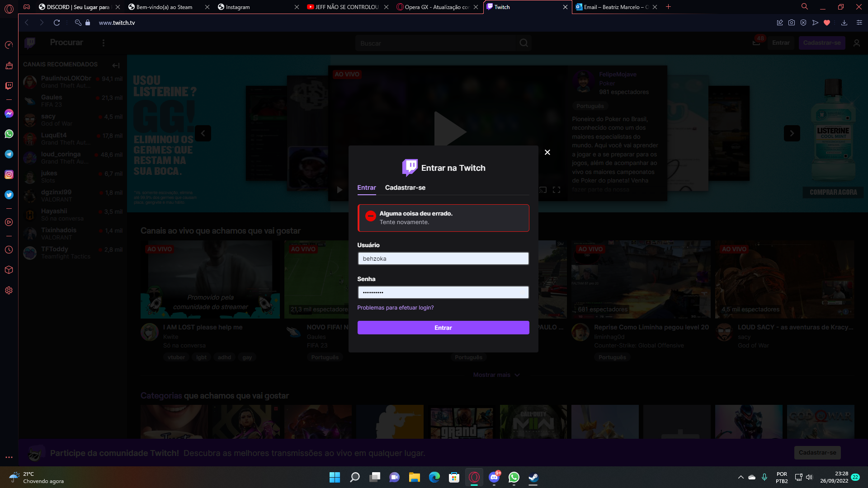Add page to bookmarks heart icon
868x488 pixels.
coord(827,23)
